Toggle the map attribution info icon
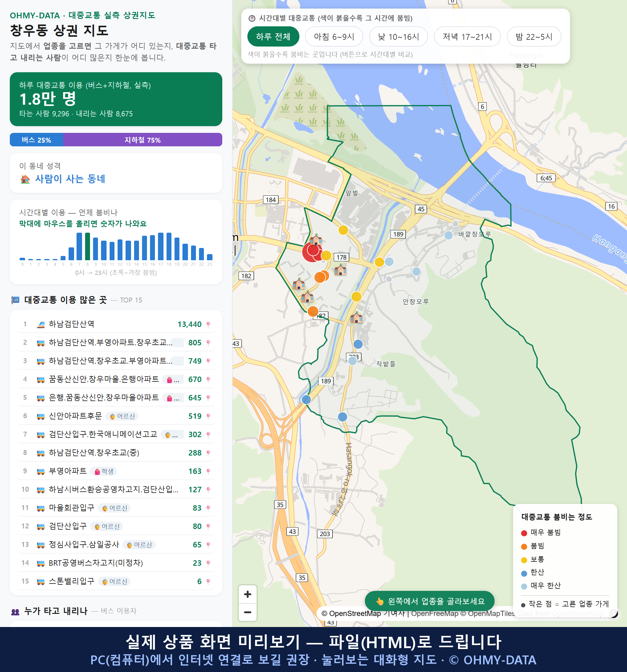This screenshot has height=672, width=627. [614, 613]
